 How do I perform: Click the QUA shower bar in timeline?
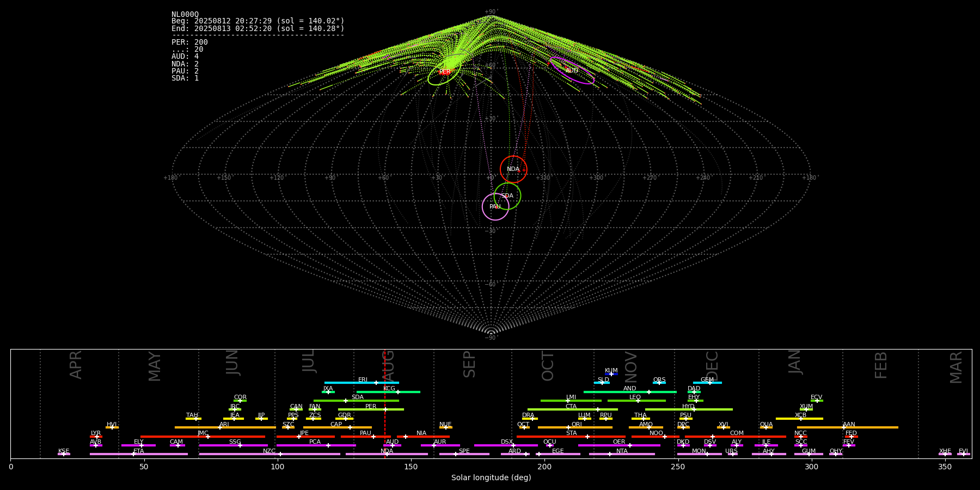coord(766,427)
